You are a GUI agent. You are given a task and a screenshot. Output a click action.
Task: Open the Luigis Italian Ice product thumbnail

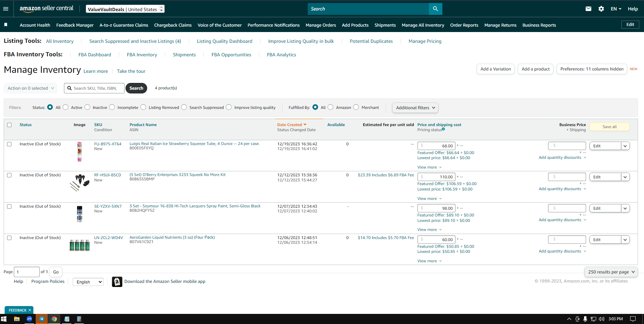point(79,152)
